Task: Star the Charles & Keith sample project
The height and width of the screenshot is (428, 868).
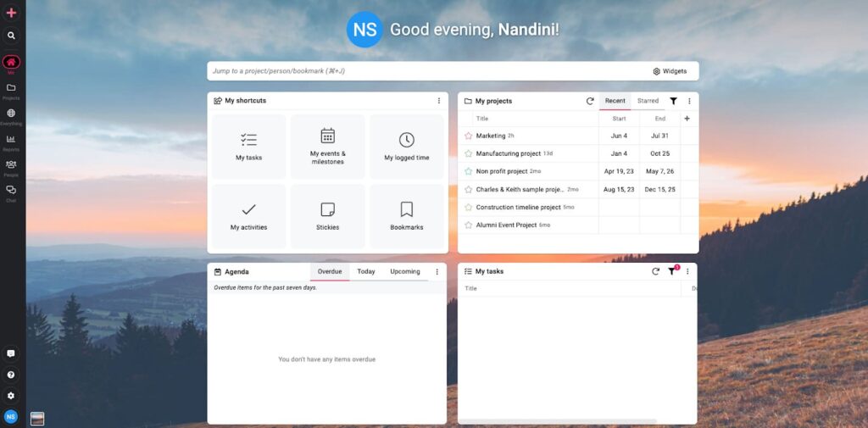Action: pos(468,189)
